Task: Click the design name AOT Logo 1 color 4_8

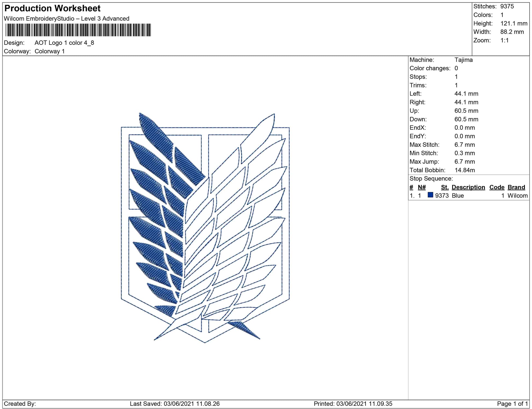Action: coord(64,43)
